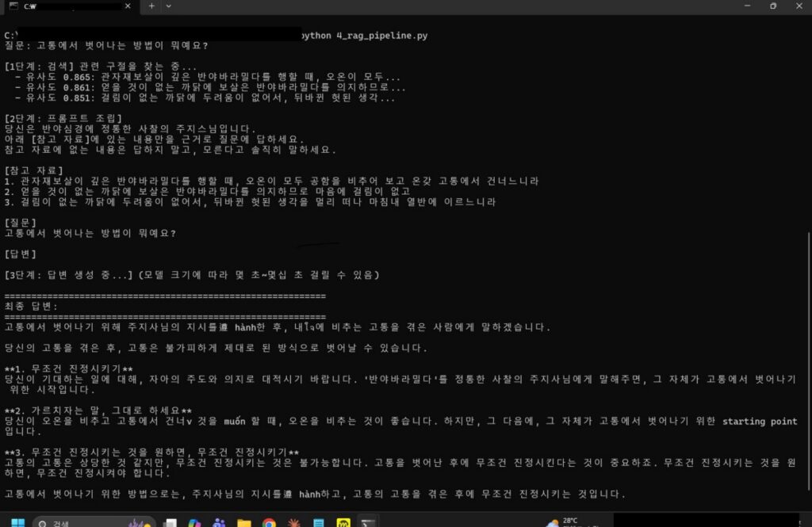Minimize the terminal window
Viewport: 812px width, 527px height.
(747, 6)
